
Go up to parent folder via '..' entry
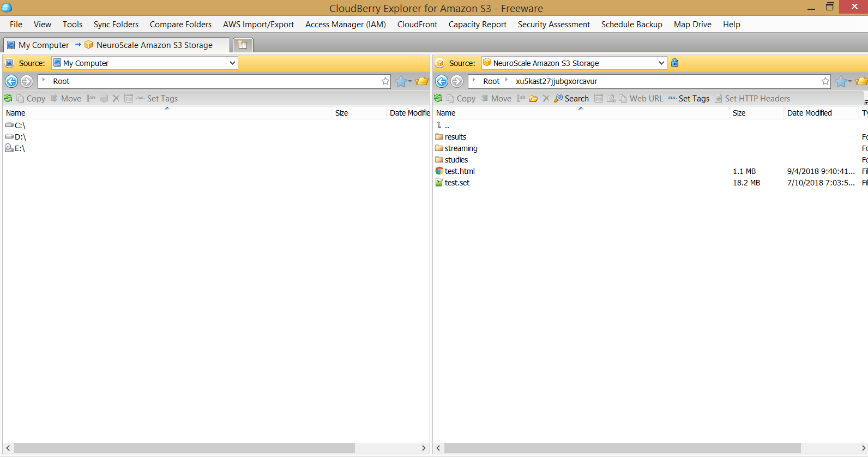click(443, 125)
